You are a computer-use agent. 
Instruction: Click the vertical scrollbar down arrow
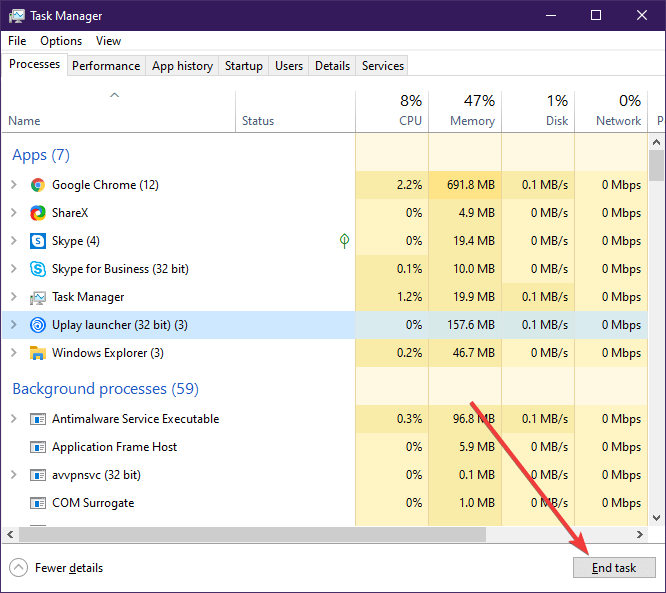pyautogui.click(x=657, y=518)
